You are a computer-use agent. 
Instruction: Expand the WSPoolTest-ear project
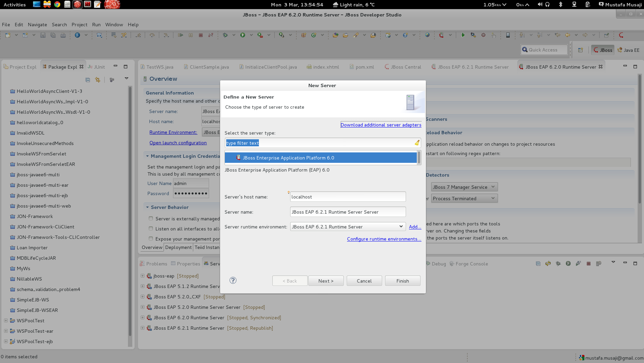[x=6, y=331]
